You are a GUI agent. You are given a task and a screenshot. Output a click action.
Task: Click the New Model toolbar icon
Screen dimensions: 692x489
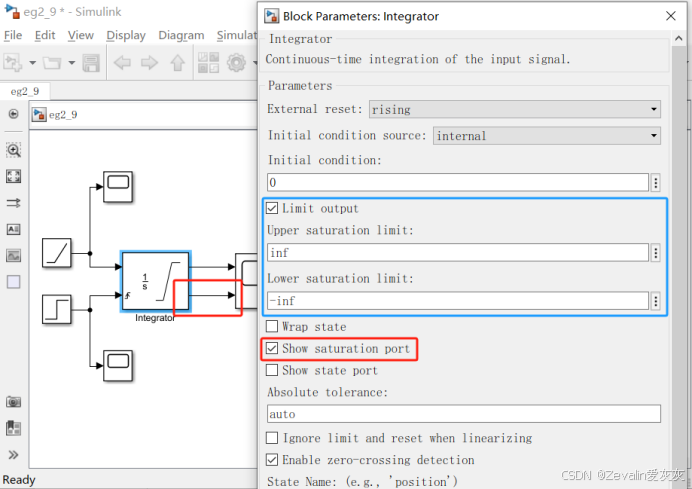click(x=13, y=62)
